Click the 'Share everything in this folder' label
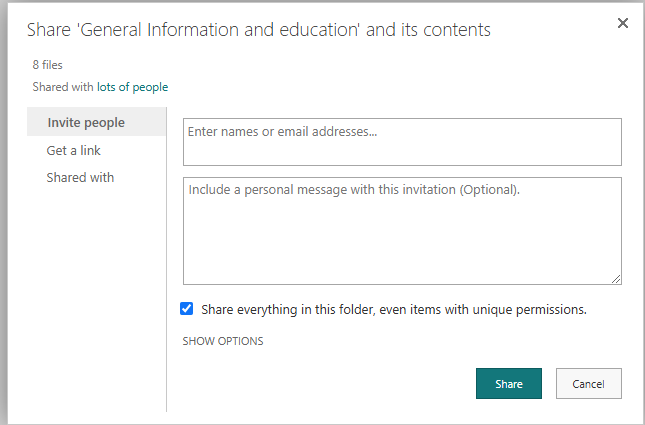 point(393,310)
